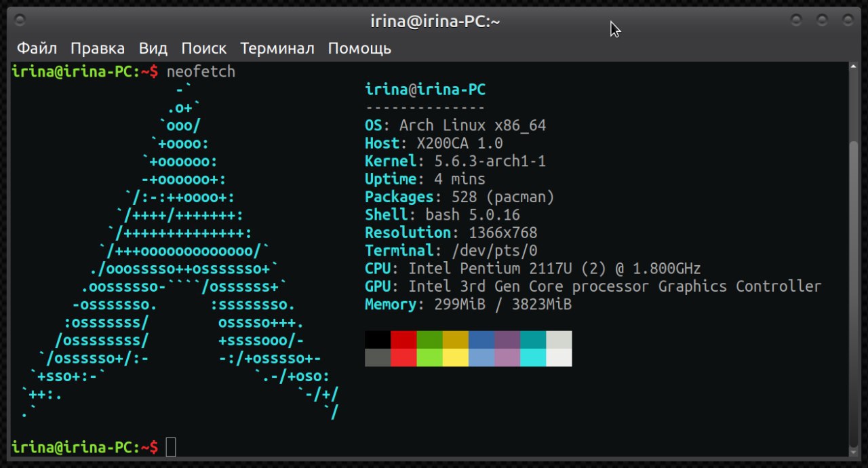Open the Терминал menu

click(277, 49)
